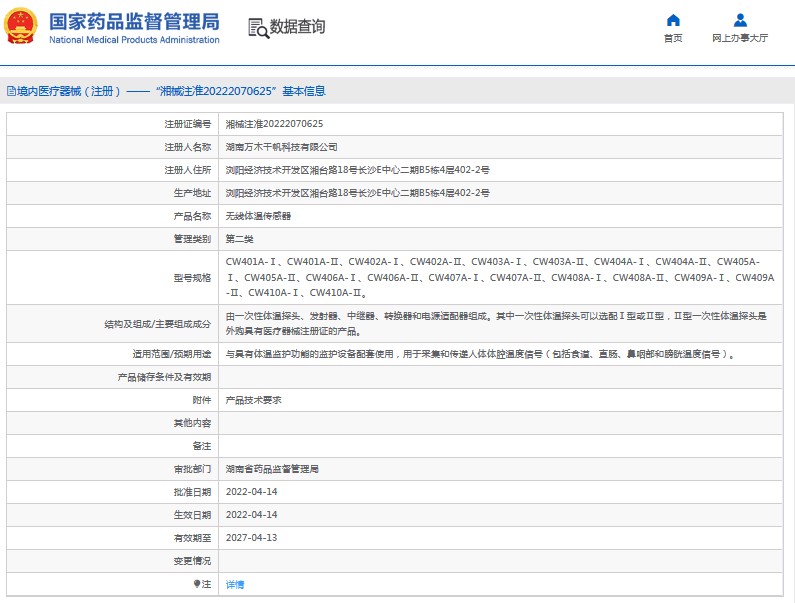The image size is (795, 603).
Task: Select approval date value in 批准日期 row
Action: pyautogui.click(x=251, y=492)
